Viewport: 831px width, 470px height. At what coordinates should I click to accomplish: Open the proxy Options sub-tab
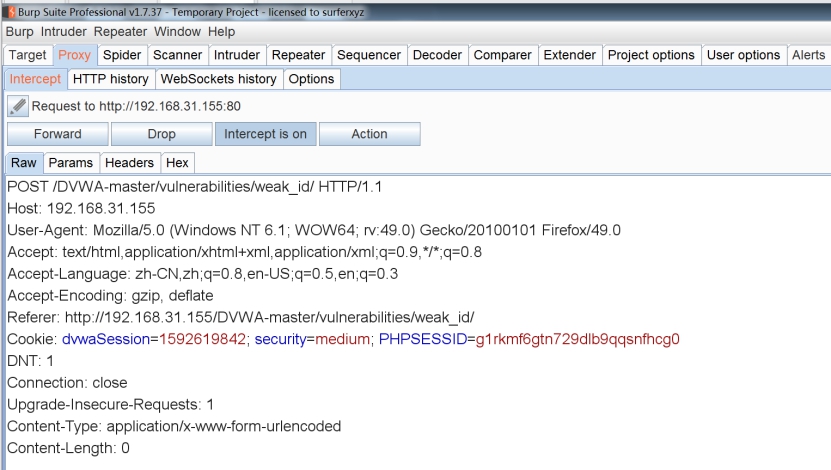[x=312, y=79]
